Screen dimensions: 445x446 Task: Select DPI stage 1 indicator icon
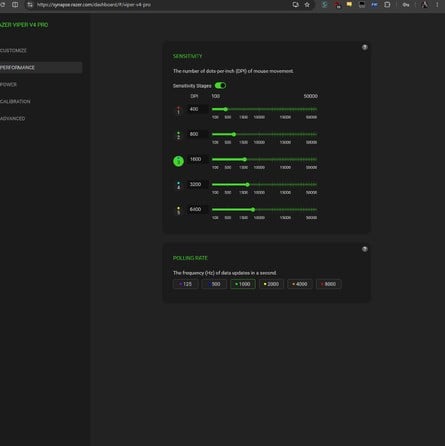[x=178, y=110]
